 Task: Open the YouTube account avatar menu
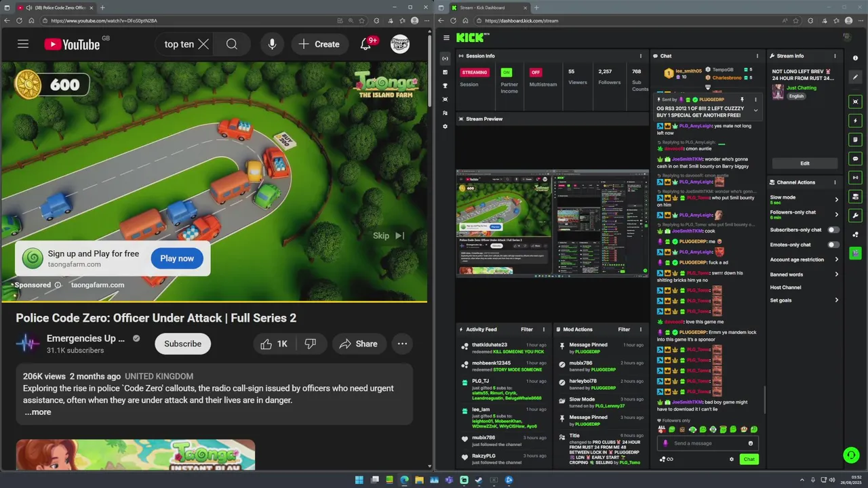point(400,44)
